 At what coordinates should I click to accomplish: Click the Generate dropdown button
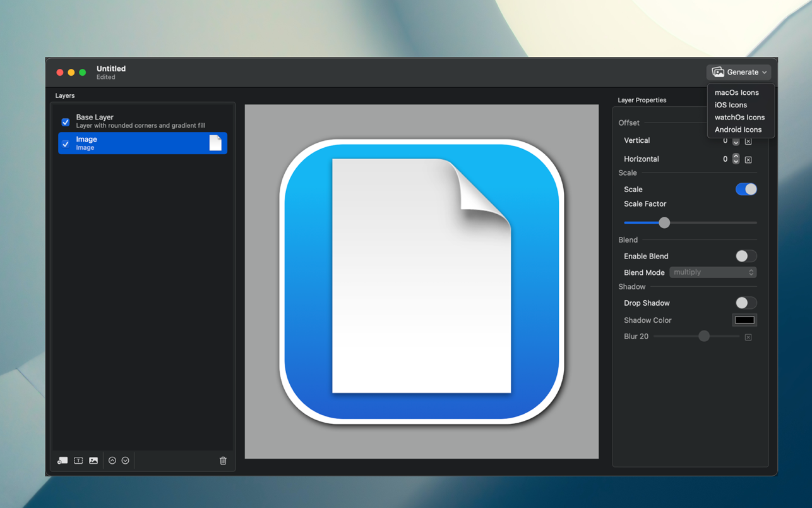739,72
